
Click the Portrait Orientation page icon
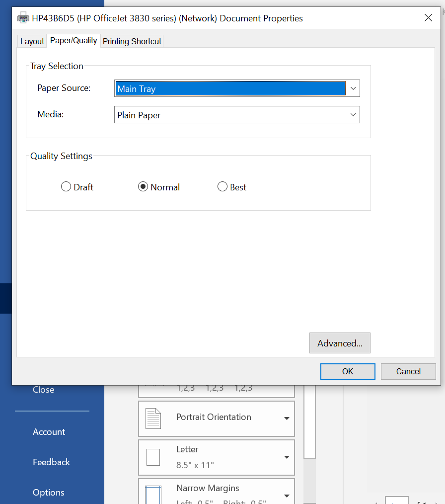tap(153, 419)
